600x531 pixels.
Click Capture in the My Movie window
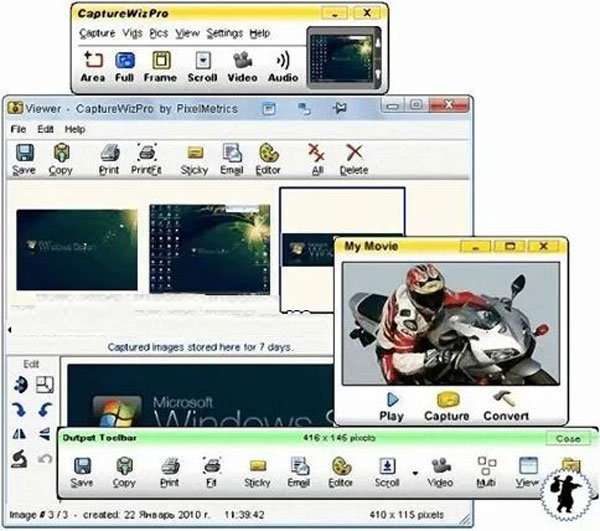coord(447,407)
